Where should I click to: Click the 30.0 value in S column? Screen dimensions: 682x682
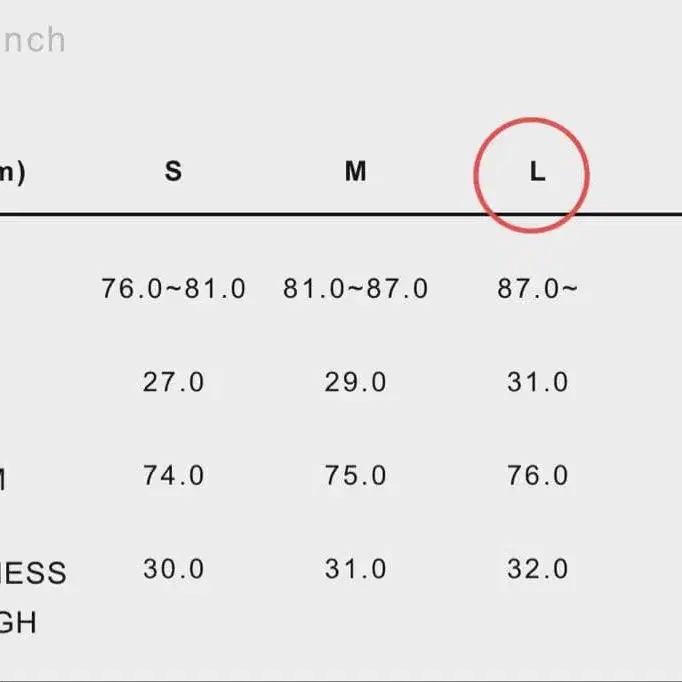[x=173, y=569]
